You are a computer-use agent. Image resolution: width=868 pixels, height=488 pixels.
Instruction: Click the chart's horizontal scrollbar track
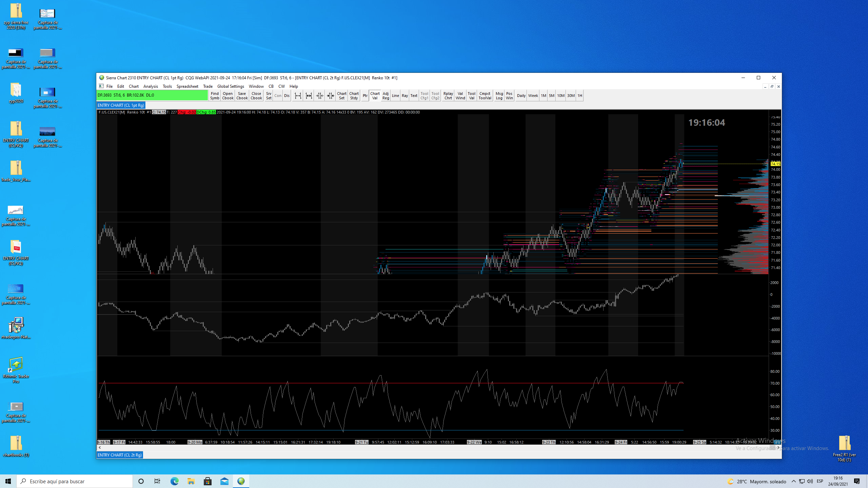[407, 448]
